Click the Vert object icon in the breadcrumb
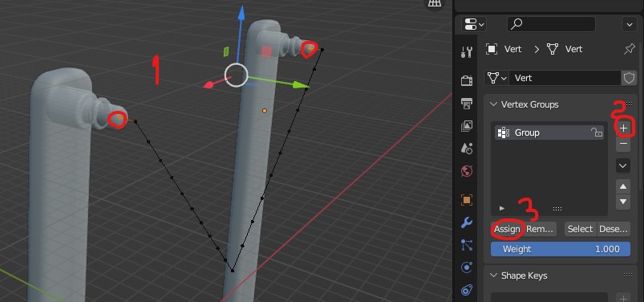 click(491, 49)
